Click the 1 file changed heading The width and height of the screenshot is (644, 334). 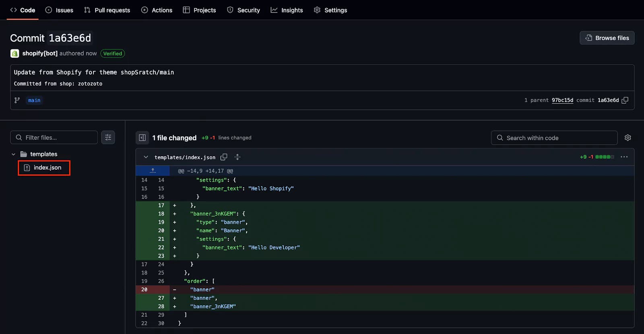pos(174,138)
